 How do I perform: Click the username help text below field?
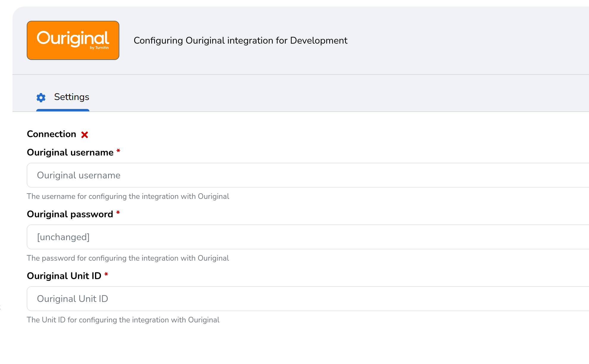[128, 197]
